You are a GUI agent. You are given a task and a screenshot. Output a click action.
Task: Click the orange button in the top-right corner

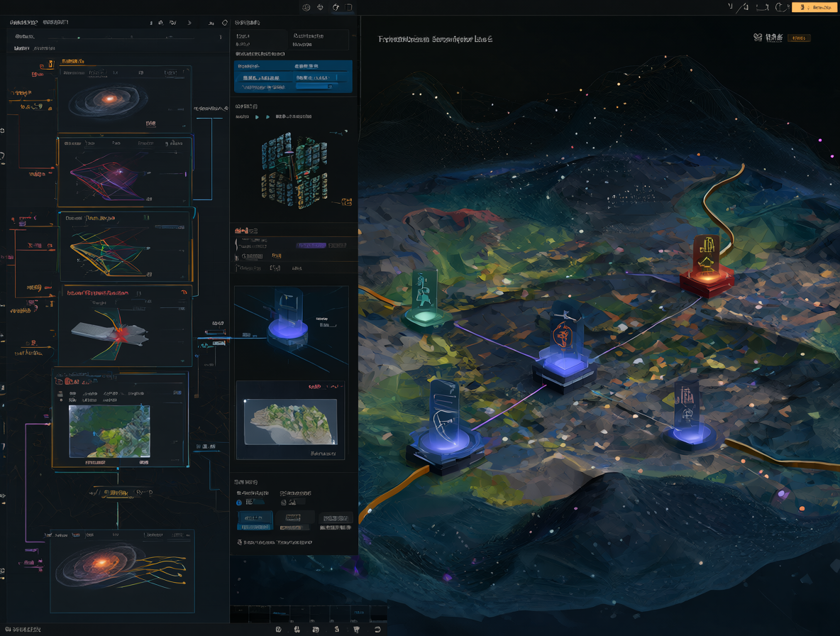pyautogui.click(x=814, y=7)
